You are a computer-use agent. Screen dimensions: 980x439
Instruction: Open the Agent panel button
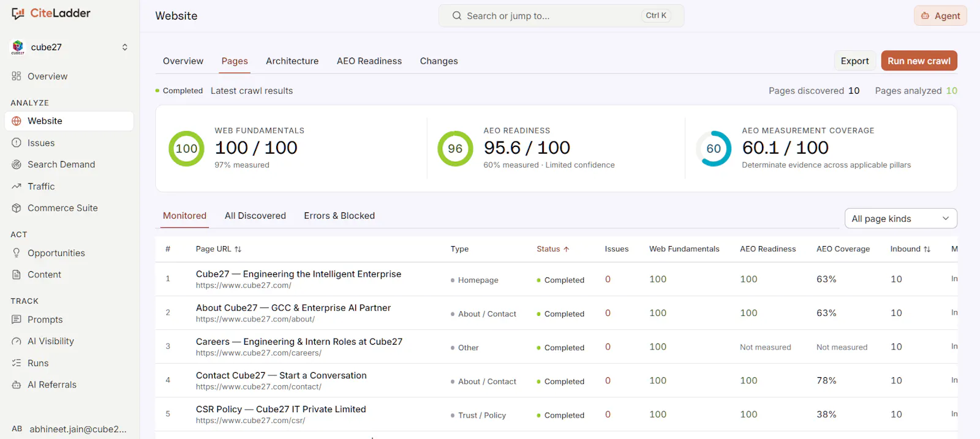point(940,16)
